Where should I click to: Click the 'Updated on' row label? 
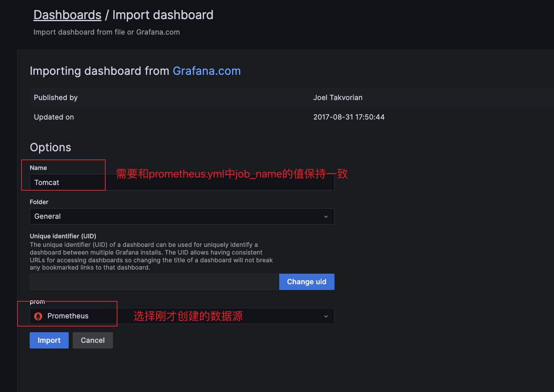point(54,117)
